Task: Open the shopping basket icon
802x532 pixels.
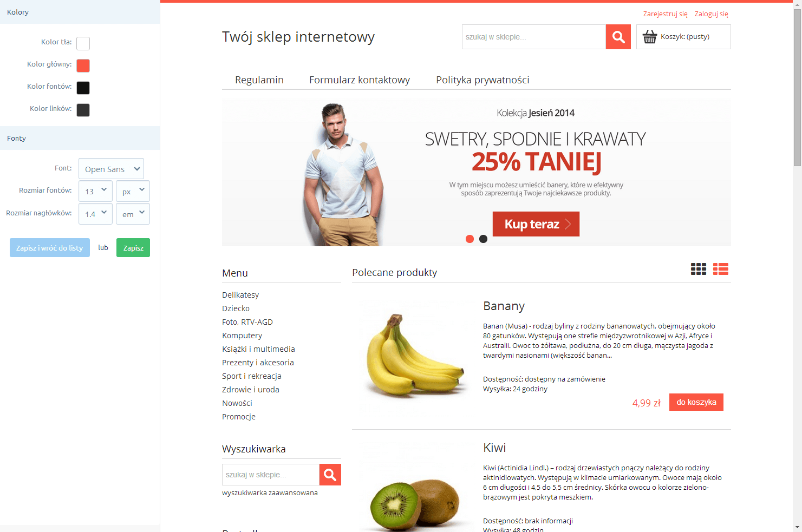Action: tap(650, 37)
